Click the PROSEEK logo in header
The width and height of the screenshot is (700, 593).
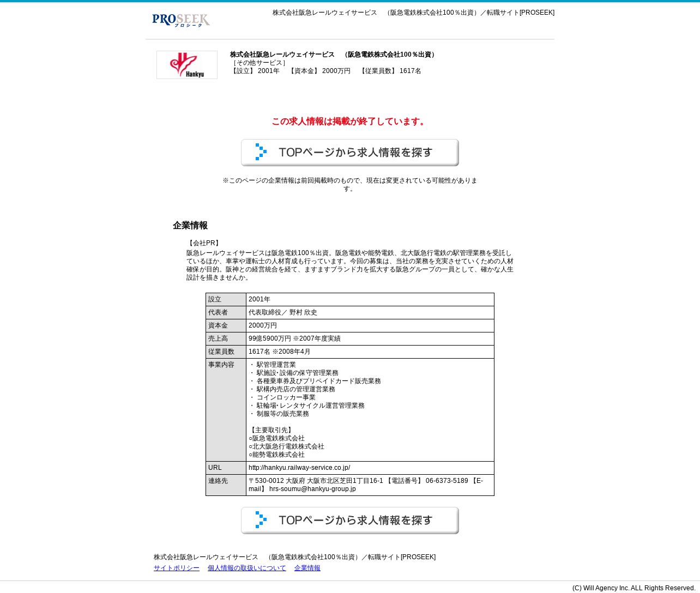181,20
